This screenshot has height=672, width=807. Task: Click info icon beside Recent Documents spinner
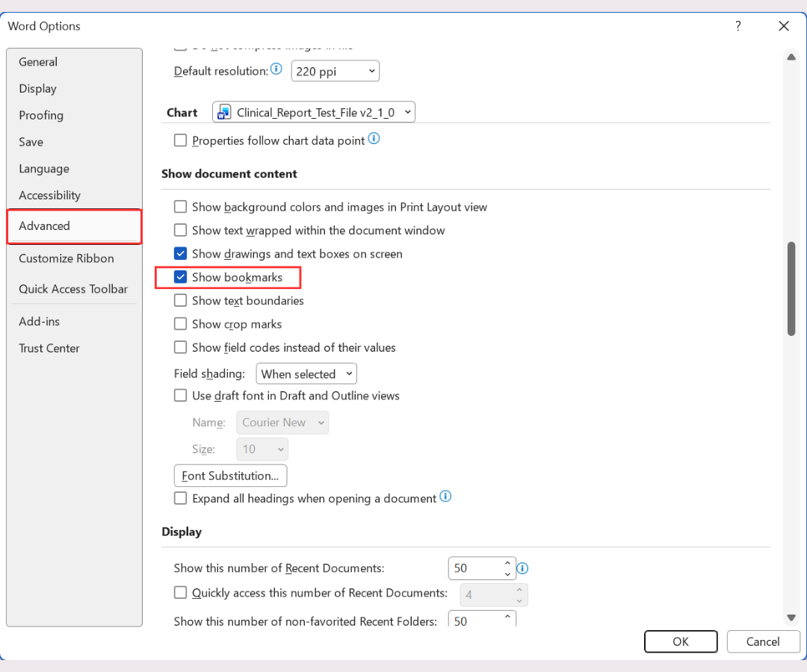tap(522, 568)
